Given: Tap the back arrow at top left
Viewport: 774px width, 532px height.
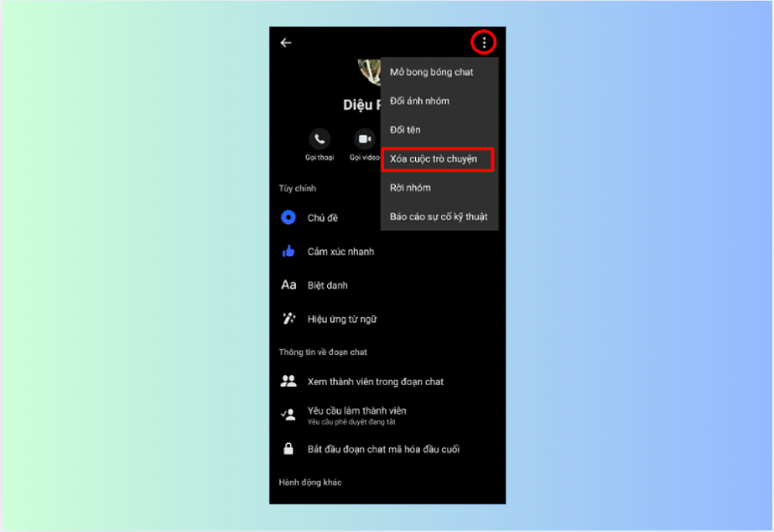Looking at the screenshot, I should [x=285, y=43].
